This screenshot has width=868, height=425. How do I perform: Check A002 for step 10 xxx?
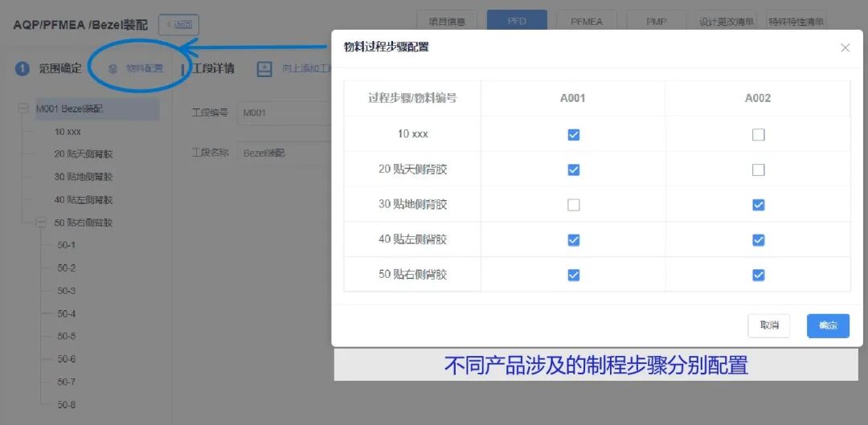tap(759, 134)
